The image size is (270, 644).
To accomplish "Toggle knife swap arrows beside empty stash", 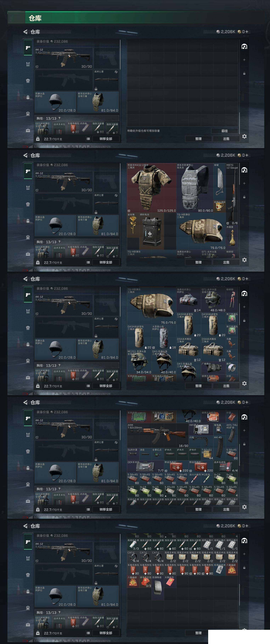I will click(116, 72).
